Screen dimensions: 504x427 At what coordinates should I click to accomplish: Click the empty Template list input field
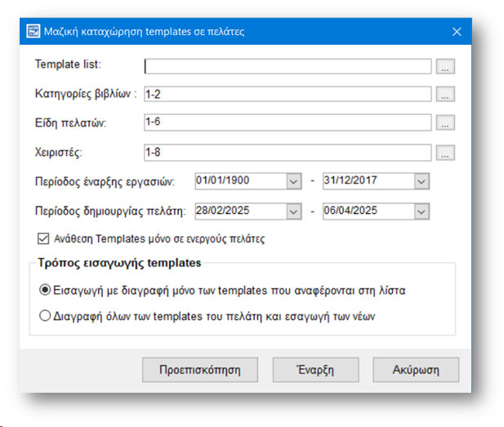click(x=288, y=66)
